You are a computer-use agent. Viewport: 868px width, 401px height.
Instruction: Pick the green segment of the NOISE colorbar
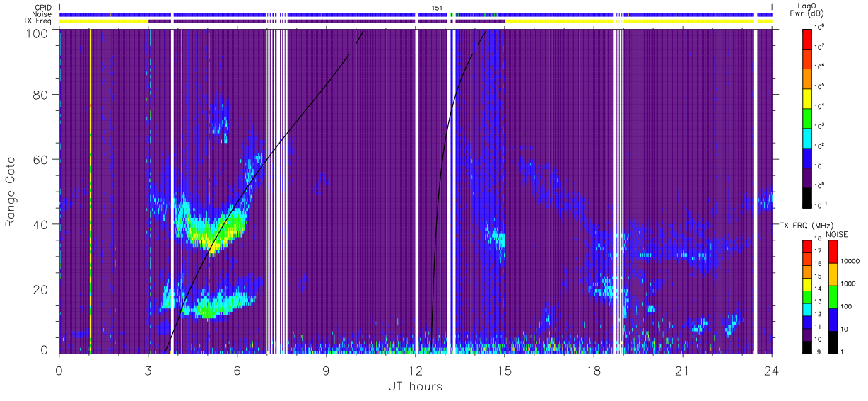[833, 296]
